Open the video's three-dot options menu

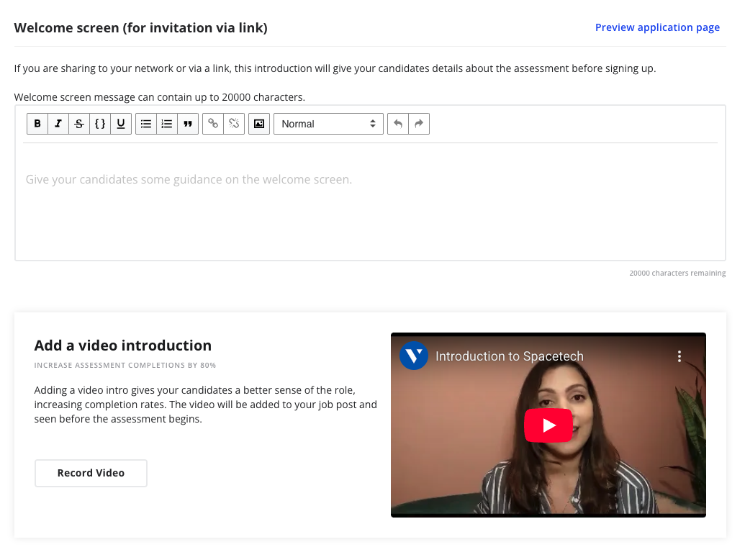coord(679,356)
